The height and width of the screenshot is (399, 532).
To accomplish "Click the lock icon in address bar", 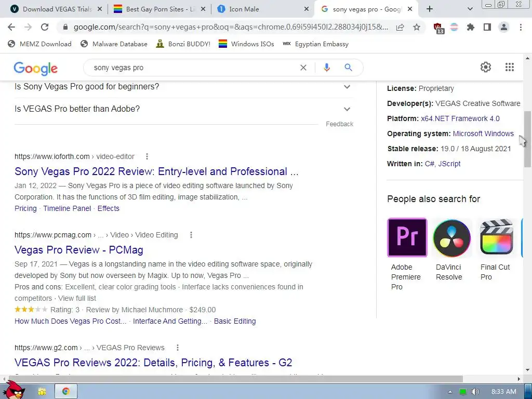I will [x=65, y=27].
